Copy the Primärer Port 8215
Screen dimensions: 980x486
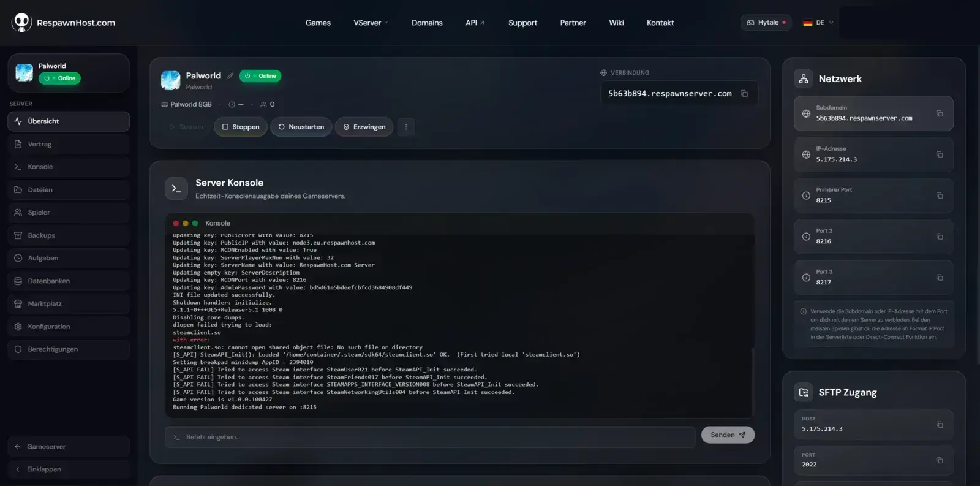940,196
